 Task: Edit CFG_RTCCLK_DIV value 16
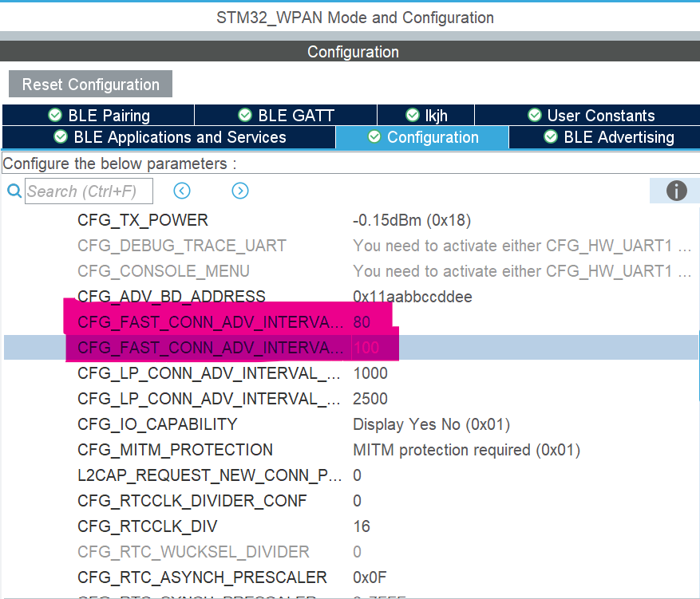[361, 526]
